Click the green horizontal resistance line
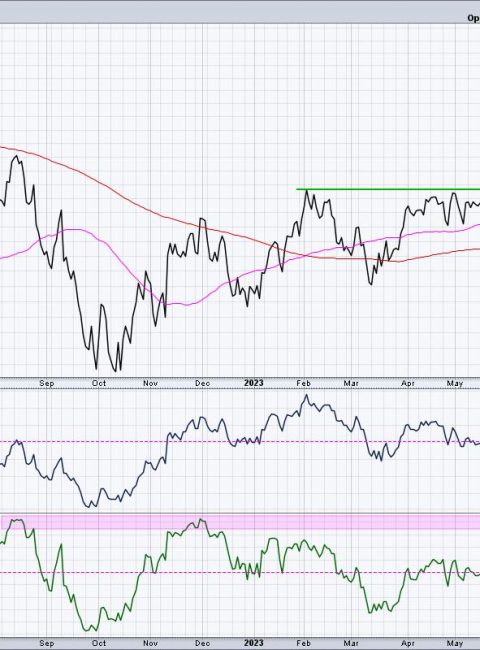Image resolution: width=480 pixels, height=650 pixels. tap(388, 189)
